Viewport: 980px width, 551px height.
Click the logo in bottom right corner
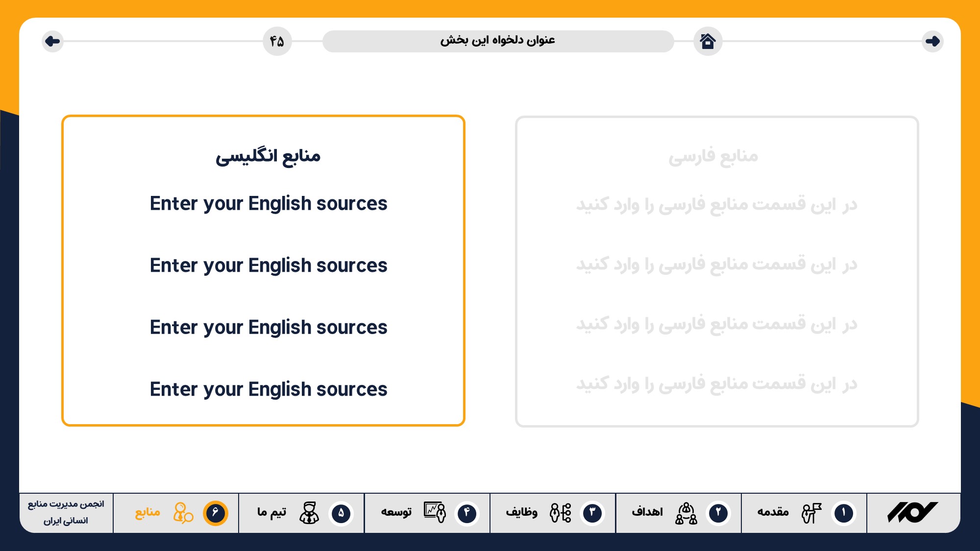click(x=912, y=513)
